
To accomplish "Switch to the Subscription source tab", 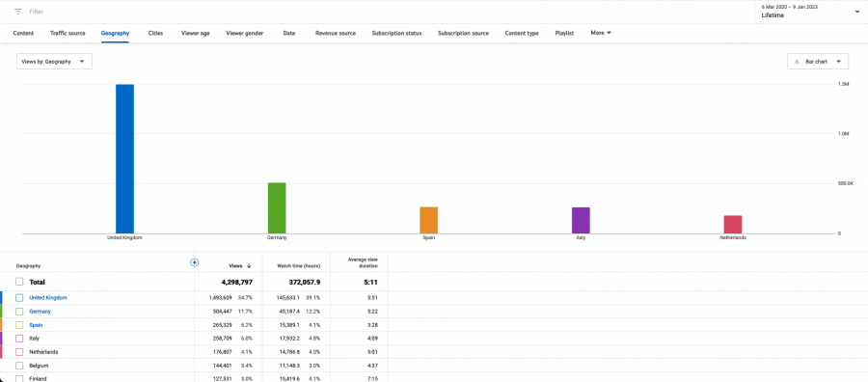I will (x=463, y=33).
